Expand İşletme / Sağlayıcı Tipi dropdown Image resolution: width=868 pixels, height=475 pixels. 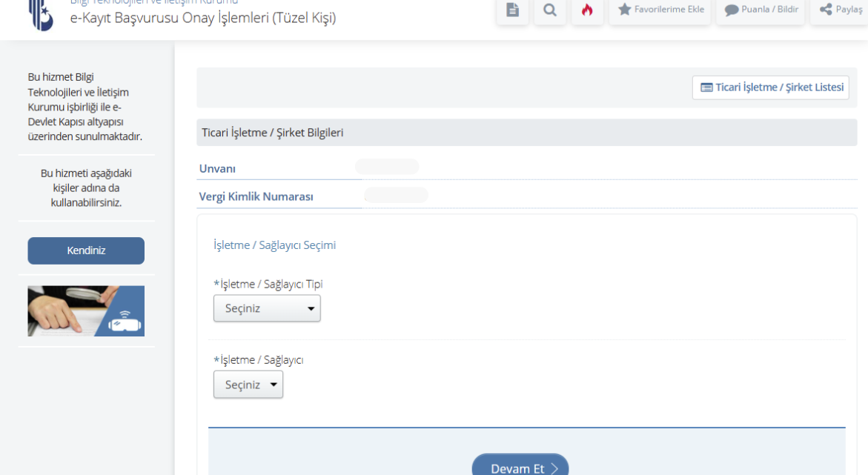tap(267, 308)
